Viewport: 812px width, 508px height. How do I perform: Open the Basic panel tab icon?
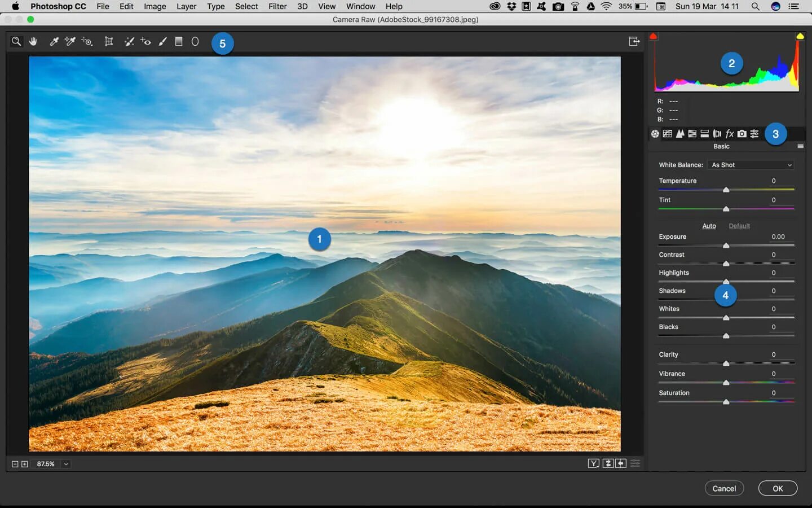655,134
